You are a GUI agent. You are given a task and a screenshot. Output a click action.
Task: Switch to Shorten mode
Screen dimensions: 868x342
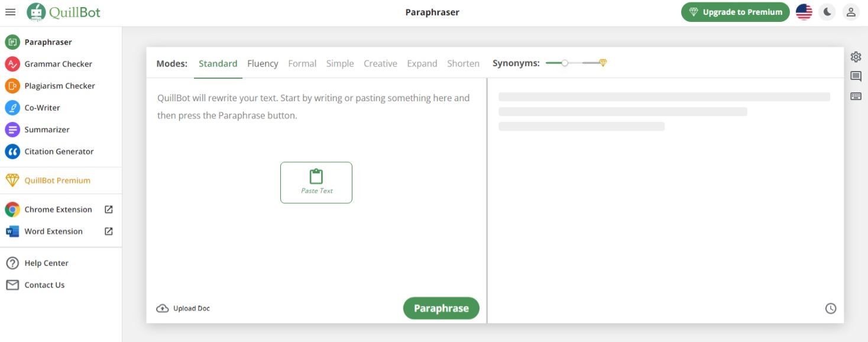pos(463,63)
